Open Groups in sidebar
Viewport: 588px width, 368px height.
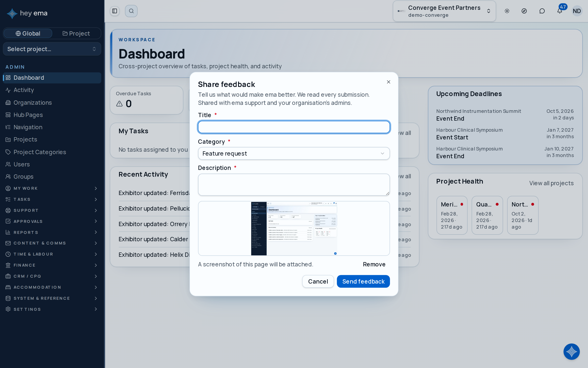pos(52,177)
